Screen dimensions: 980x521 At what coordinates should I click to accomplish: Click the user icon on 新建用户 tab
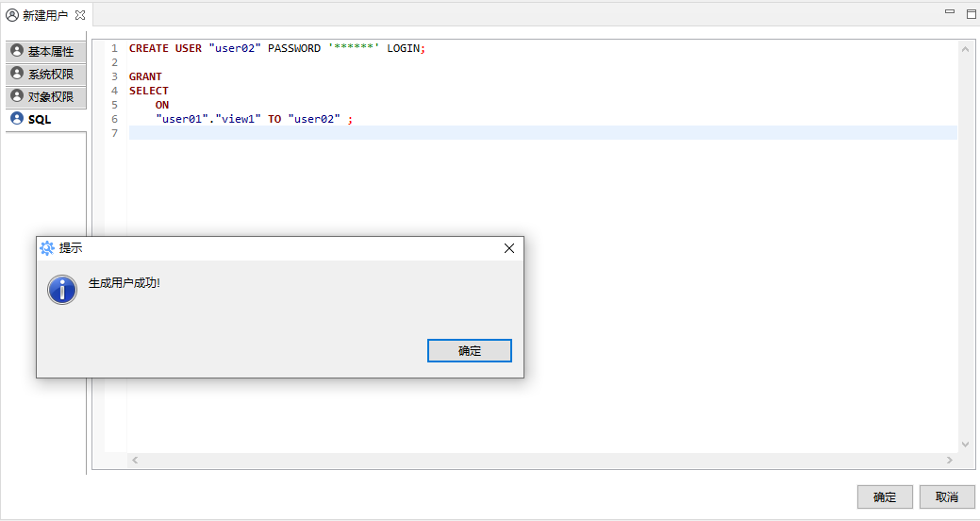12,15
